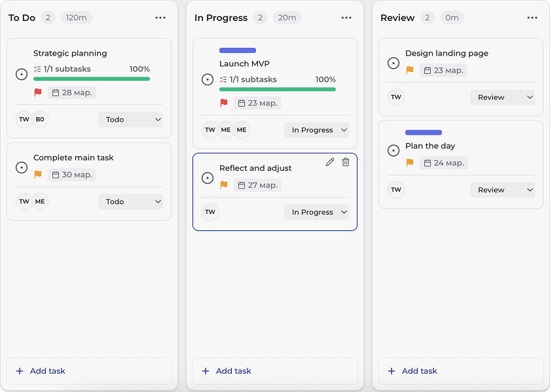Click the 28 мар. date chip
This screenshot has width=550, height=392.
[x=72, y=92]
